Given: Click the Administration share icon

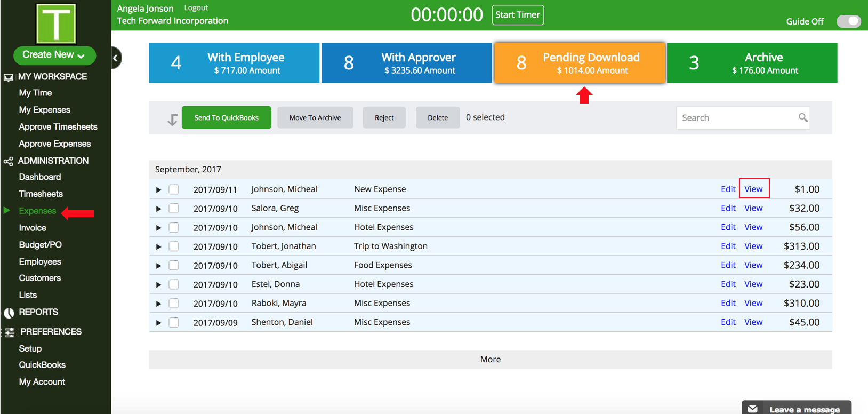Looking at the screenshot, I should point(9,161).
